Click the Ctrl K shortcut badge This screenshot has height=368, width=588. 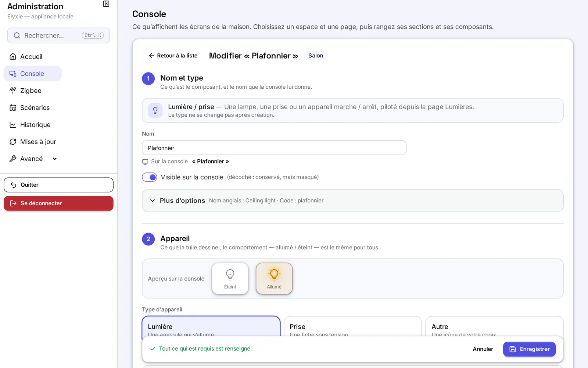(93, 36)
